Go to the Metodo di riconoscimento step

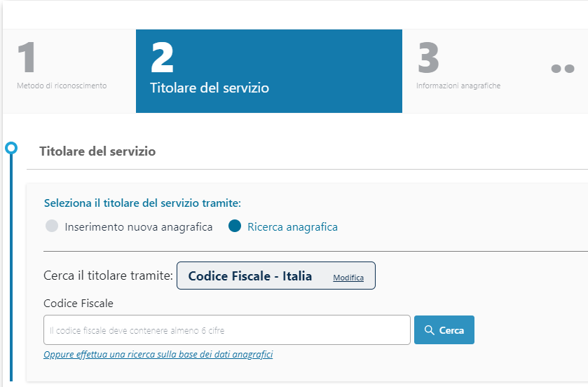[x=62, y=86]
